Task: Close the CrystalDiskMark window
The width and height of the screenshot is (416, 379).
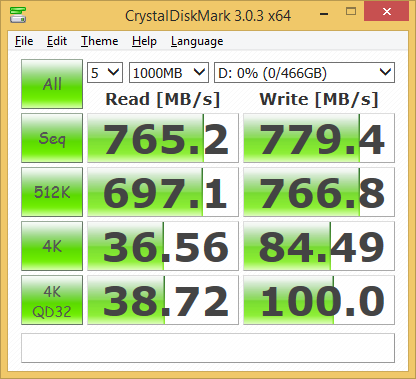Action: (387, 11)
